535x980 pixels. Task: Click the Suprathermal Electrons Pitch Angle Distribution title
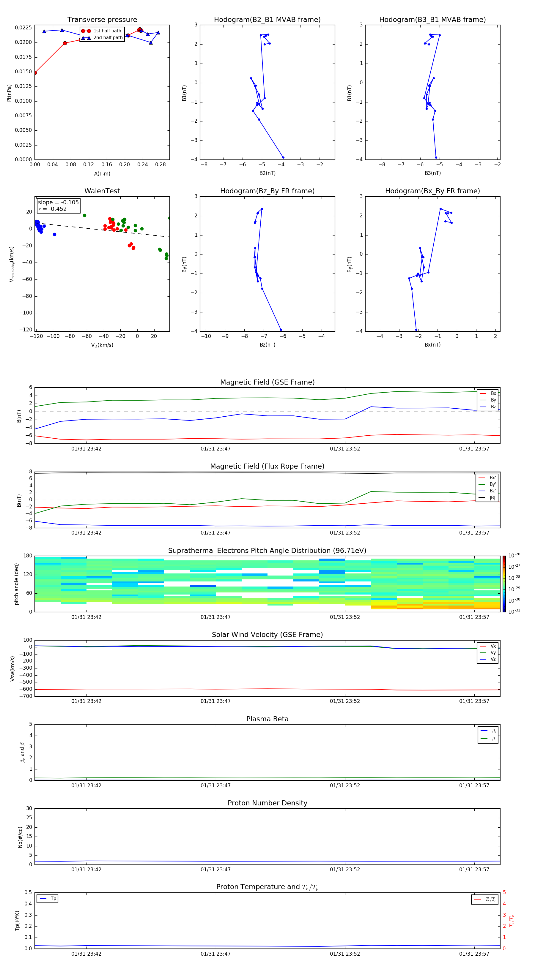pos(267,551)
